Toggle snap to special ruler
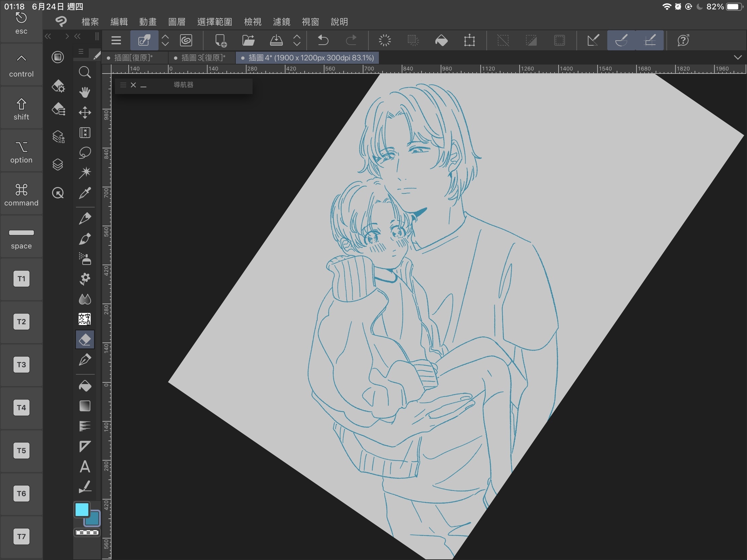The image size is (747, 560). pyautogui.click(x=621, y=41)
